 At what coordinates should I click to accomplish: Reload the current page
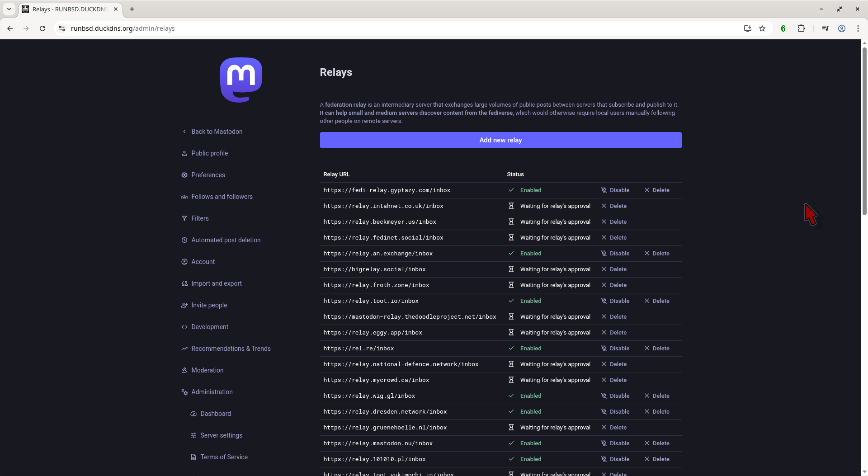(x=42, y=28)
